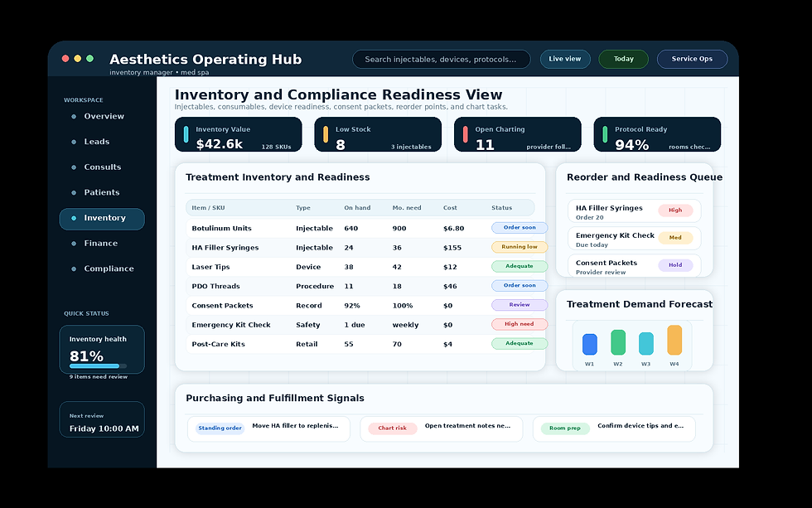The height and width of the screenshot is (508, 812).
Task: Open the Emergency Kit Check queue card
Action: pos(635,239)
